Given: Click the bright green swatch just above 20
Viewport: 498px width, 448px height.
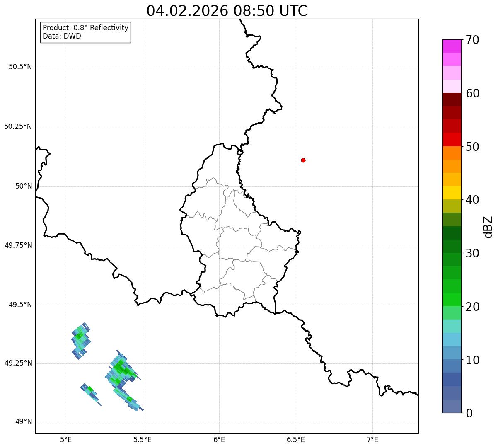Looking at the screenshot, I should pyautogui.click(x=452, y=299).
